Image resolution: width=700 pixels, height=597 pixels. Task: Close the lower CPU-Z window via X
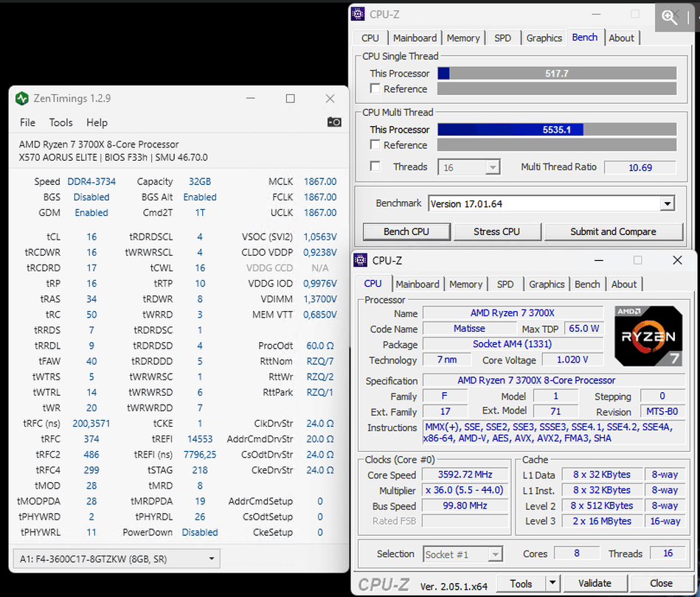pyautogui.click(x=677, y=260)
